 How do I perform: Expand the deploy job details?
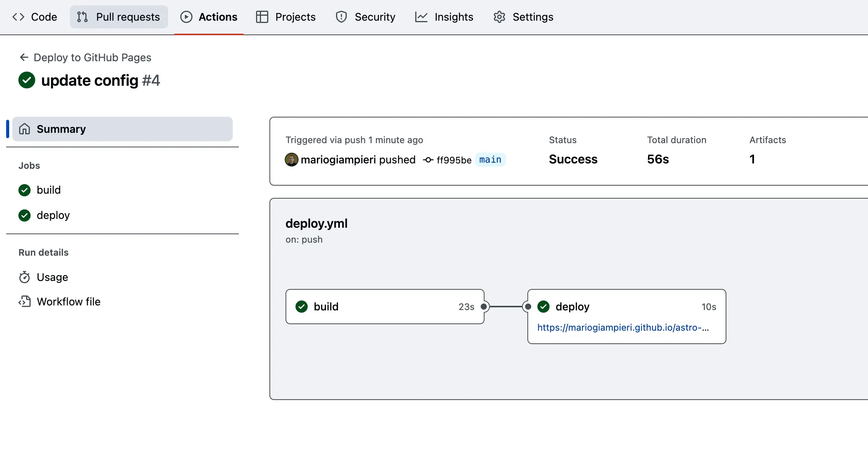54,215
